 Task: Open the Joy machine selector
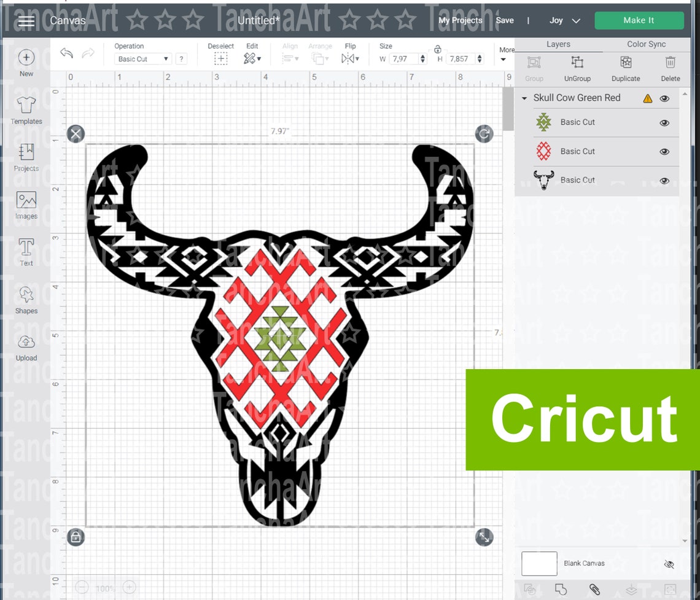[x=563, y=20]
